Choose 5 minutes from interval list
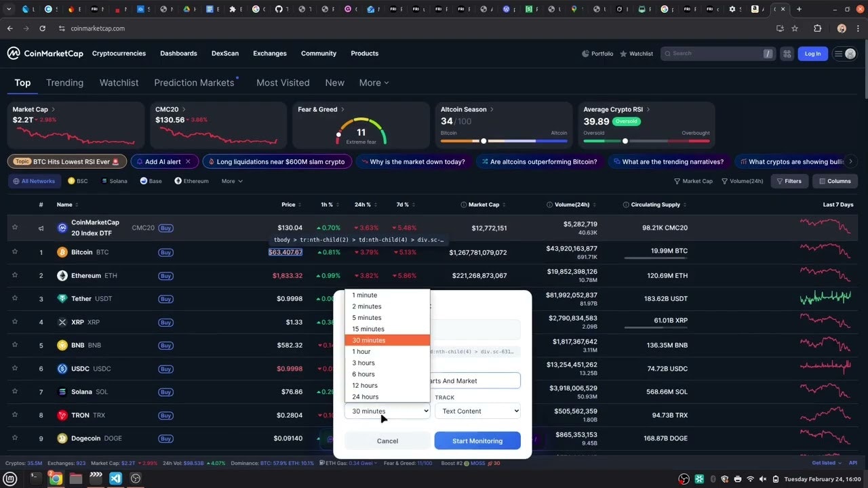Image resolution: width=868 pixels, height=488 pixels. tap(387, 318)
